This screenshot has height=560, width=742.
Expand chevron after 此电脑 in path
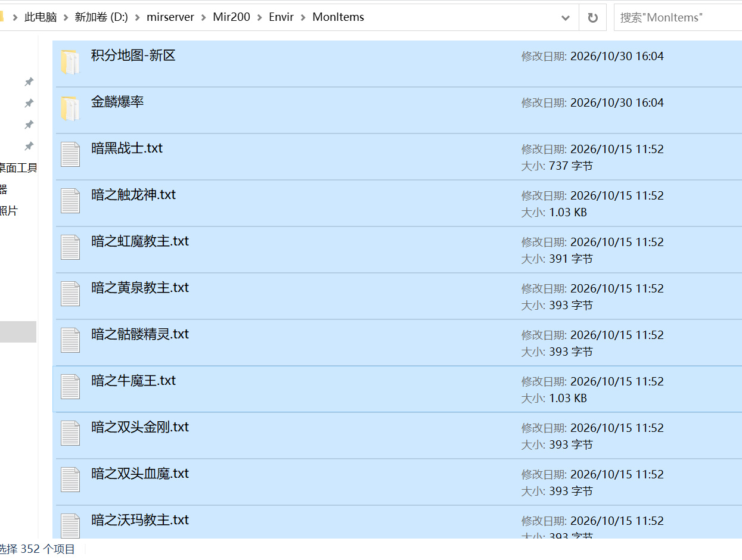click(x=66, y=17)
